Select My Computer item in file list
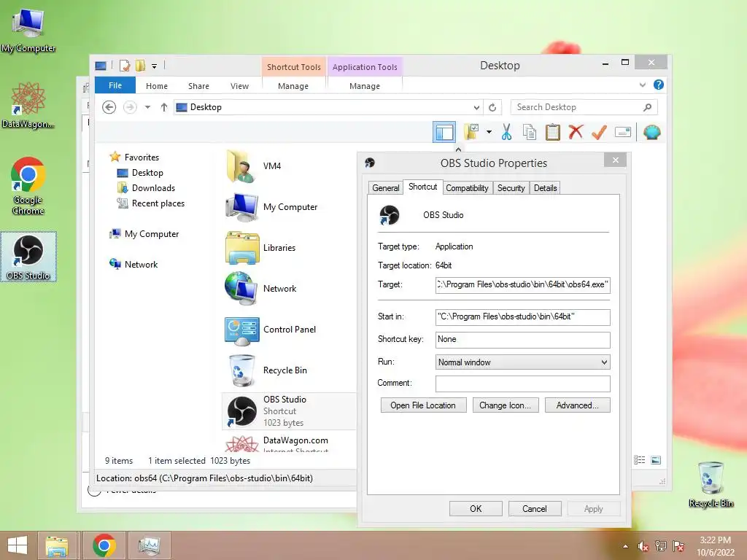 (x=289, y=206)
